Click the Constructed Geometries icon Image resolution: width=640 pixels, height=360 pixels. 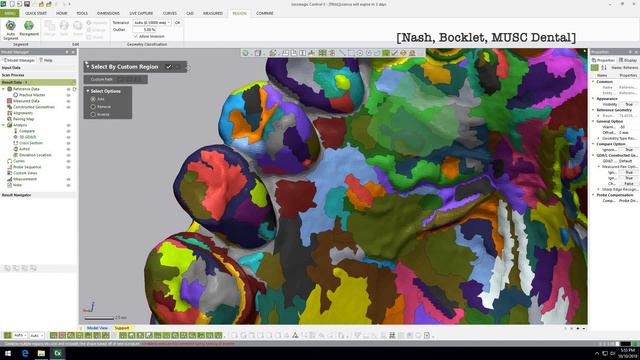point(10,107)
